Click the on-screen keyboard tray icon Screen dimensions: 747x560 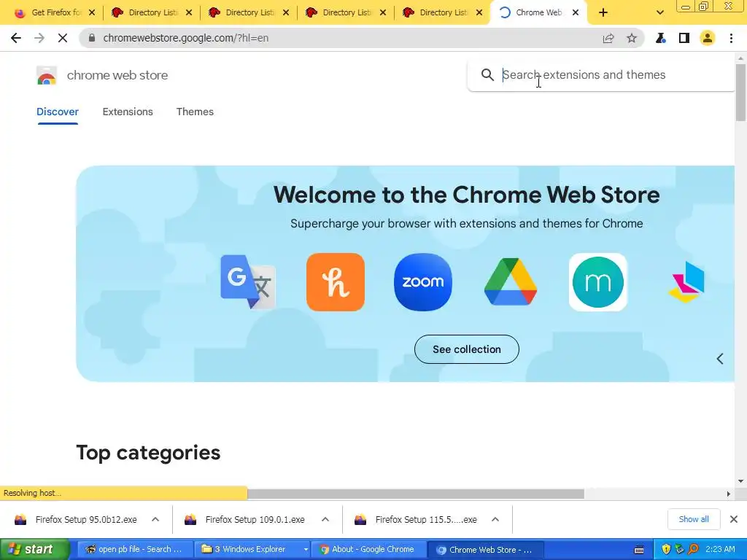[x=639, y=550]
